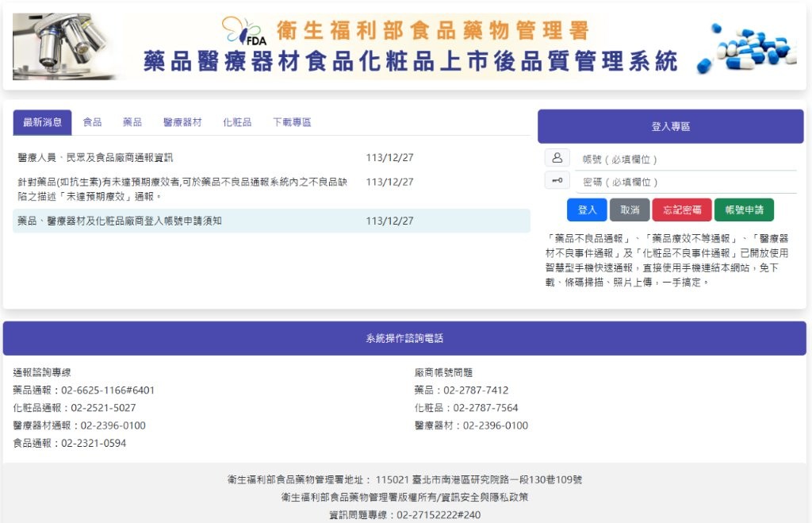
Task: Click the 忘記密碼 button
Action: [x=681, y=210]
